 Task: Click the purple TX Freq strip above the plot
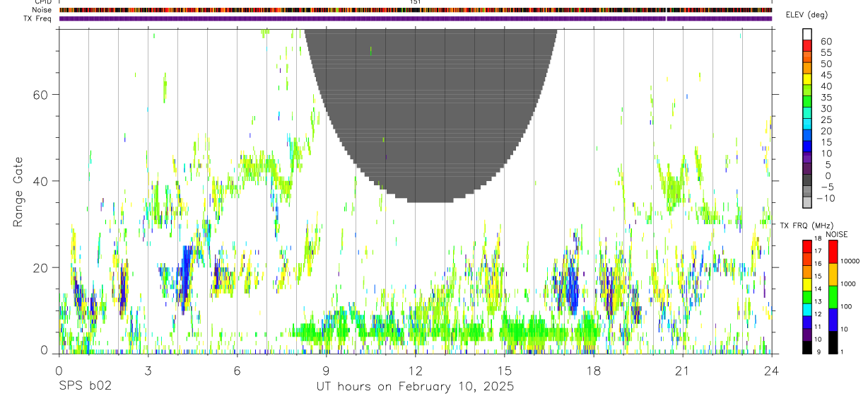coord(416,18)
